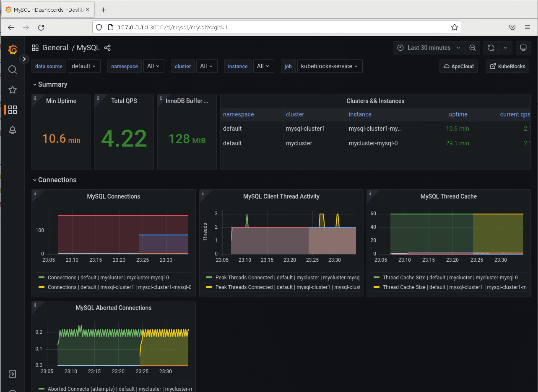Click the mycluster-mysql-0 instance cell
This screenshot has height=392, width=538.
pyautogui.click(x=377, y=143)
